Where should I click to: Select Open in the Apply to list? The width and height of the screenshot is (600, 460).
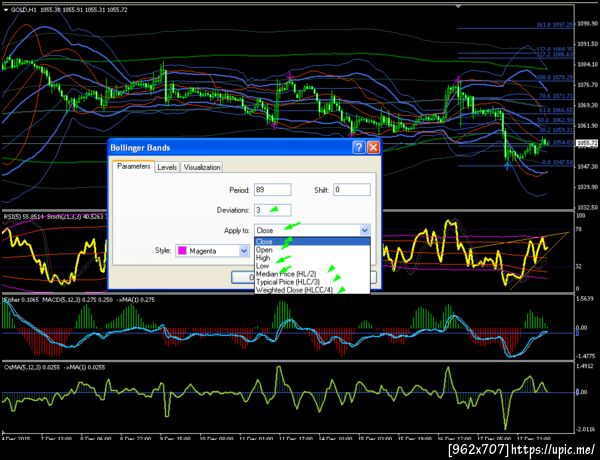tap(312, 250)
